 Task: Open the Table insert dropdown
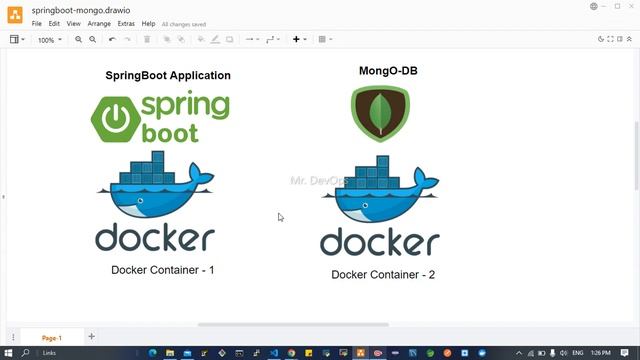click(325, 39)
